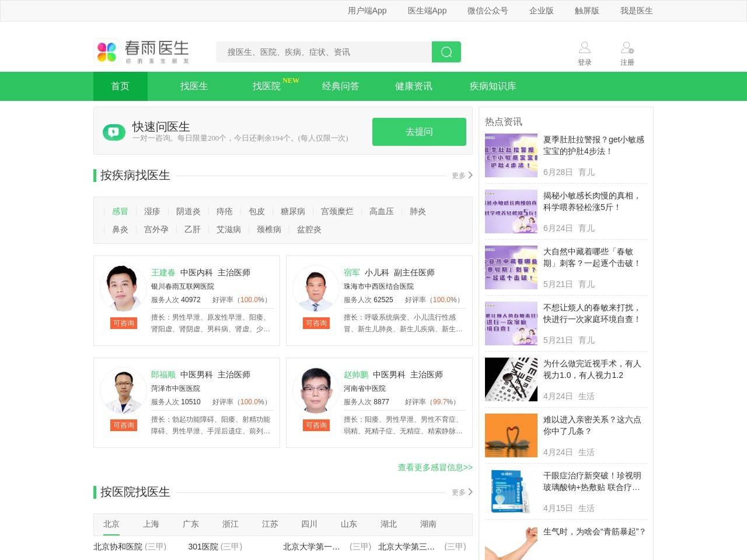The image size is (747, 560).
Task: Expand 更多 next to 按医院找医生
Action: [x=462, y=492]
